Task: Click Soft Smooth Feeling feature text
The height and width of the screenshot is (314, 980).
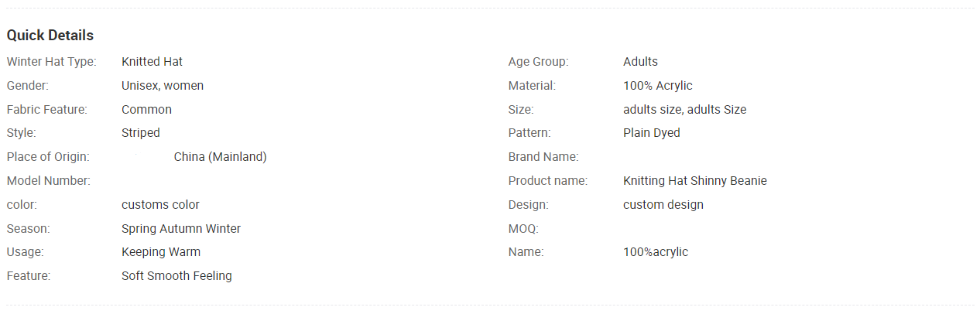Action: tap(176, 276)
